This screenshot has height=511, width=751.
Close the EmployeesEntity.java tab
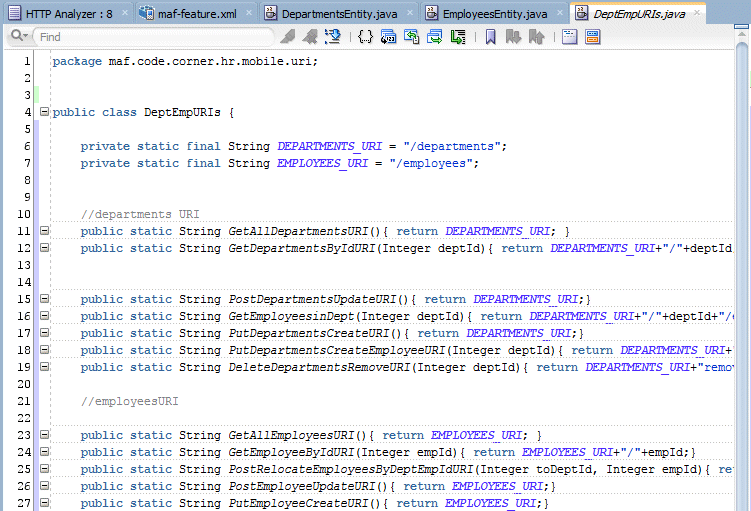point(560,13)
